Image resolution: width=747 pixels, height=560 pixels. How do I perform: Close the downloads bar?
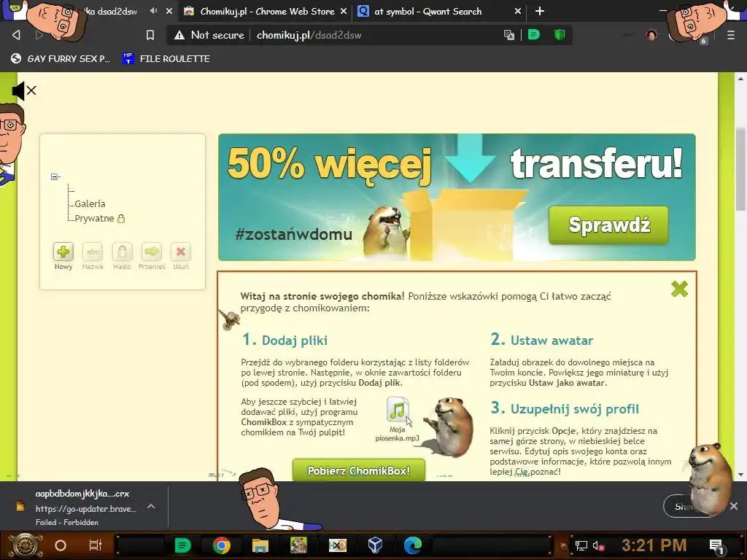[x=734, y=506]
